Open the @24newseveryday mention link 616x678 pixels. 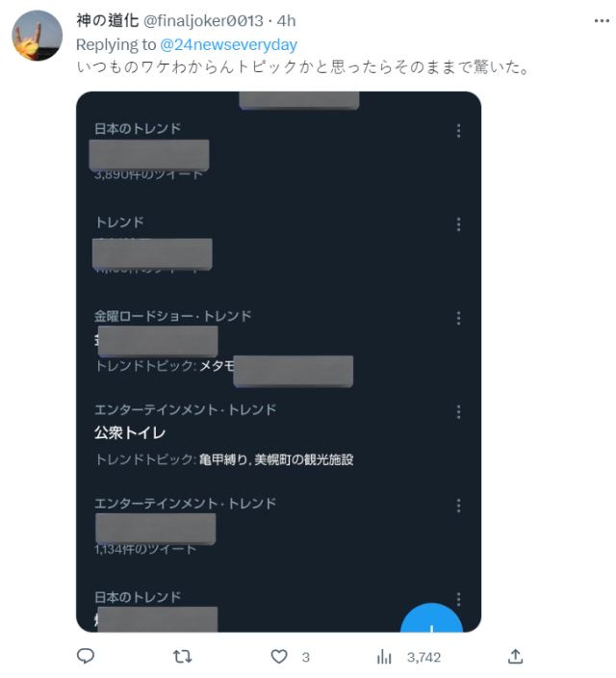coord(229,44)
